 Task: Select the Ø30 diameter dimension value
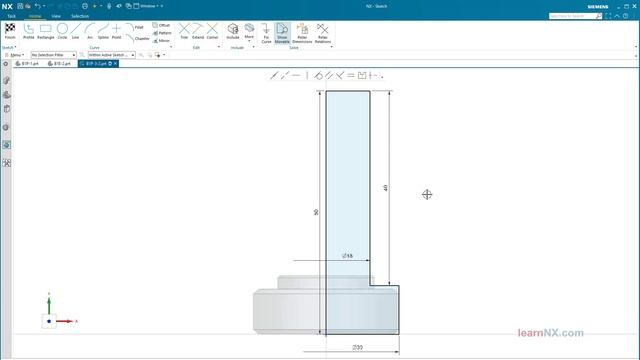tap(357, 347)
